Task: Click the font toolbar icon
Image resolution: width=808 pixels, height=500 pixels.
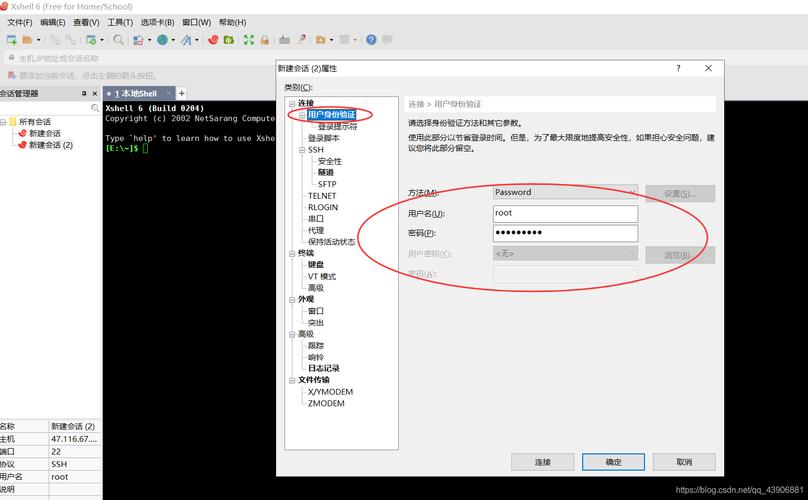Action: 186,40
